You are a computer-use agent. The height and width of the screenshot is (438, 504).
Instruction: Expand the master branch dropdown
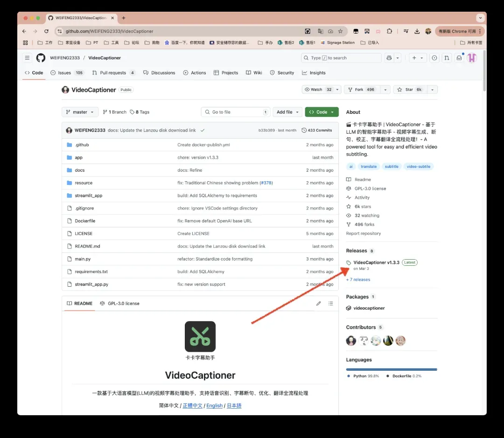click(80, 112)
